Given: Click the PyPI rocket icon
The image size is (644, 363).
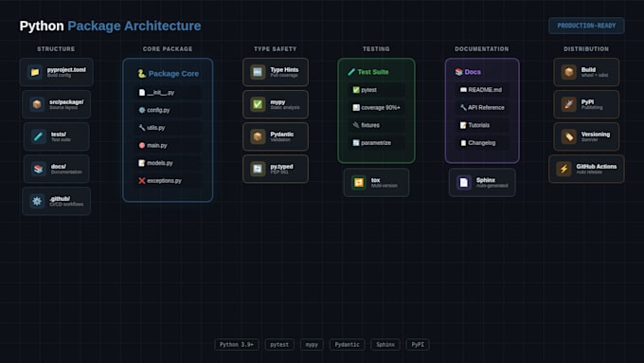Looking at the screenshot, I should point(569,104).
